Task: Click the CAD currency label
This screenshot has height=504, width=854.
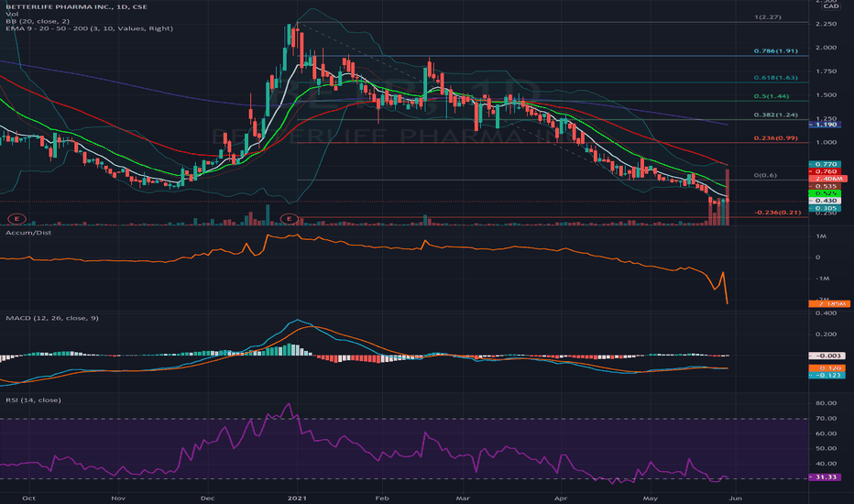Action: tap(830, 6)
